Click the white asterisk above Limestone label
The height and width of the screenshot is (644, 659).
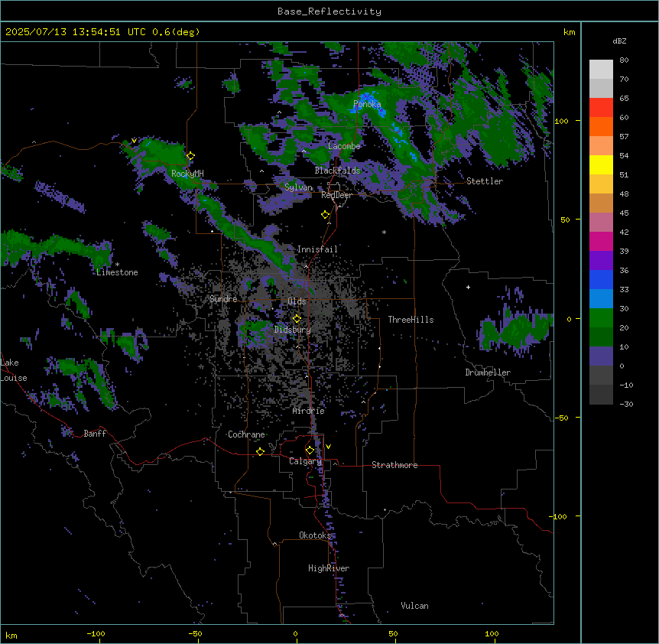point(117,265)
